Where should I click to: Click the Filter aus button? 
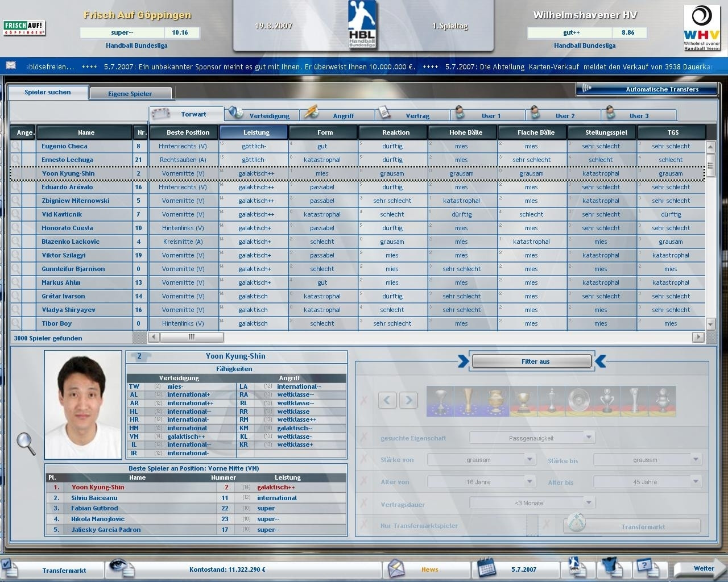click(x=532, y=361)
